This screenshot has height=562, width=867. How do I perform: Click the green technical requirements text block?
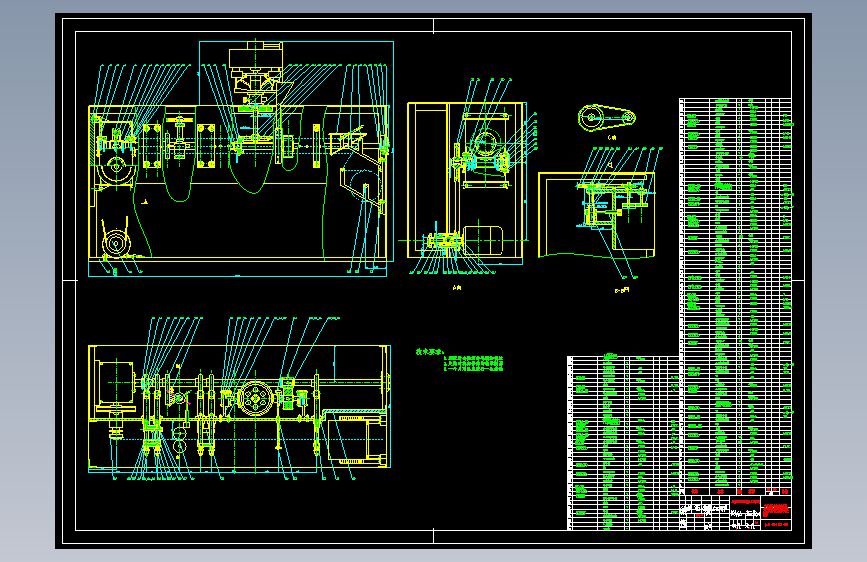(459, 361)
